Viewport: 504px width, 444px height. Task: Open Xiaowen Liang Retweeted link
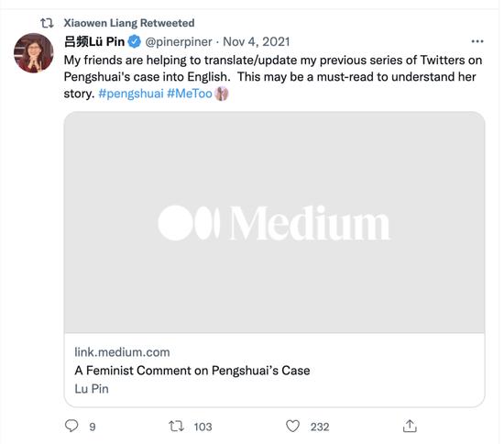(x=129, y=23)
